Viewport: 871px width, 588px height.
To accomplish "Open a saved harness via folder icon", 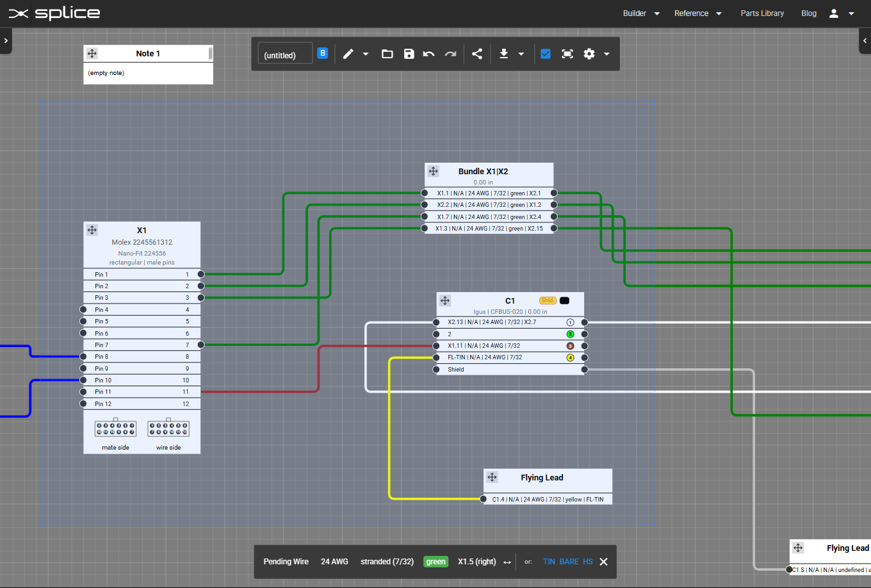I will pos(387,54).
